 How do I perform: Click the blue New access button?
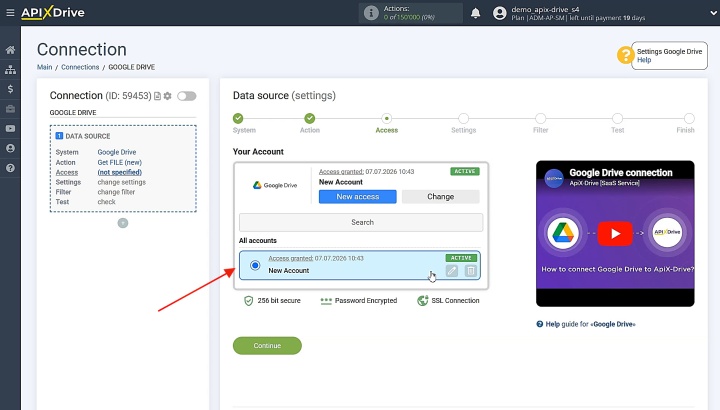coord(358,197)
